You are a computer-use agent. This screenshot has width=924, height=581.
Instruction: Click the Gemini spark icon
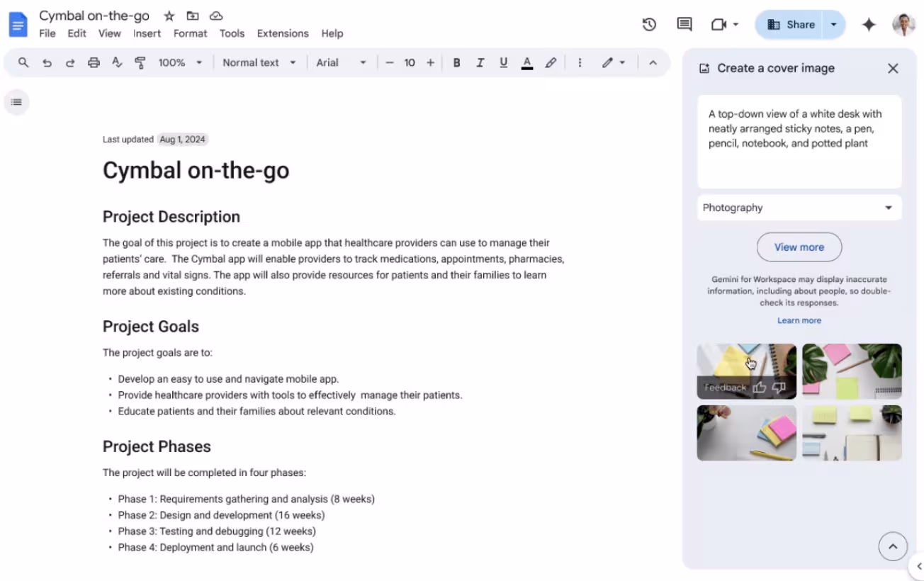[869, 24]
